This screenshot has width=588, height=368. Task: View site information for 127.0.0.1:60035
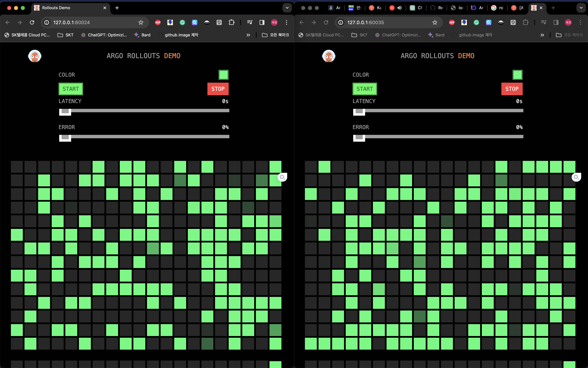click(x=341, y=22)
